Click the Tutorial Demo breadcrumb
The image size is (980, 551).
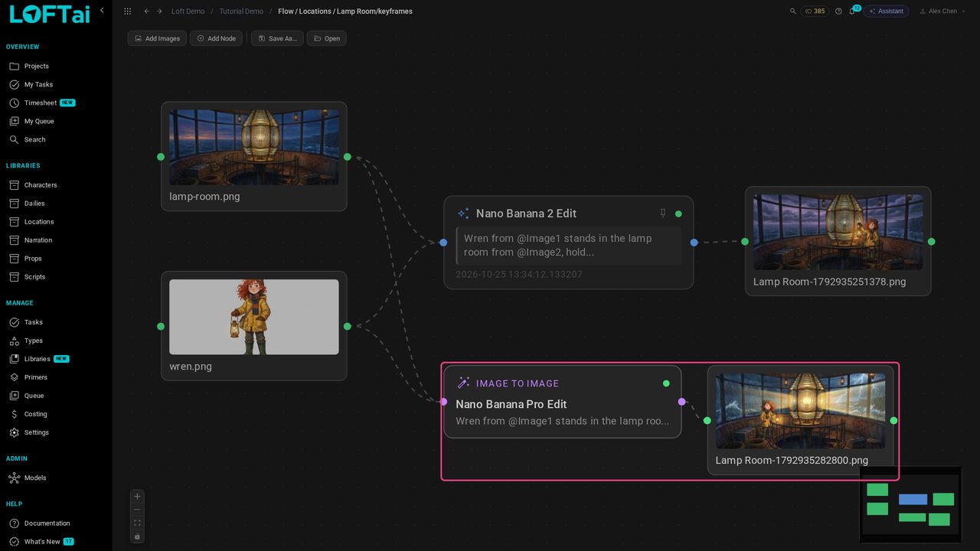click(x=241, y=11)
